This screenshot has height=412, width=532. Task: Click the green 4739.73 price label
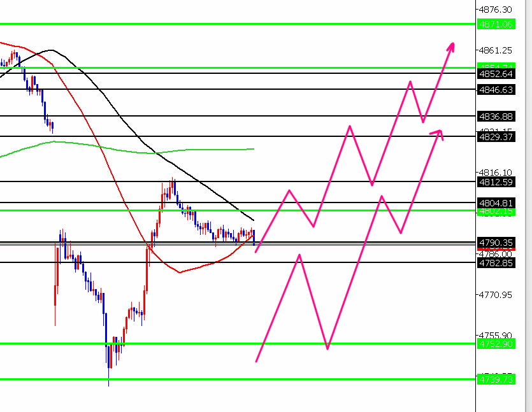click(496, 379)
